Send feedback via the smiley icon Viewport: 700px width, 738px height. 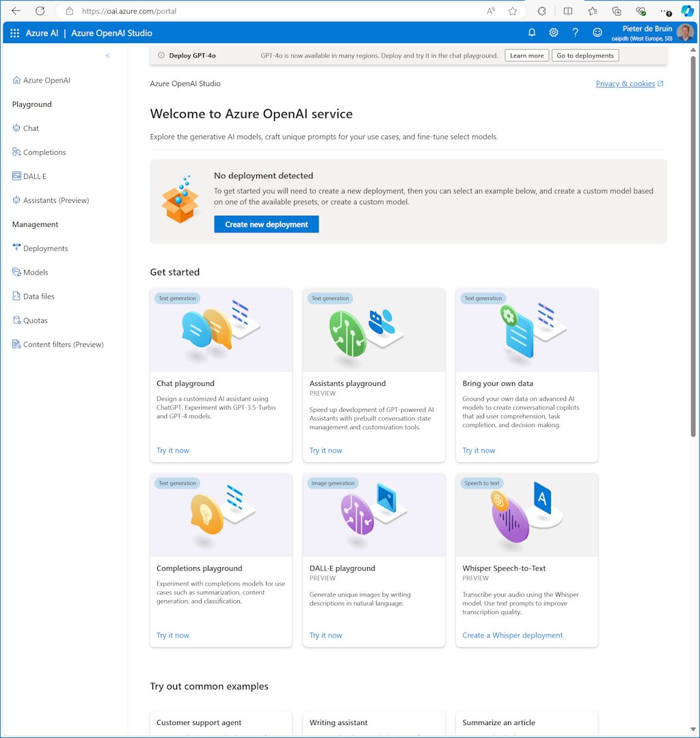click(x=597, y=32)
